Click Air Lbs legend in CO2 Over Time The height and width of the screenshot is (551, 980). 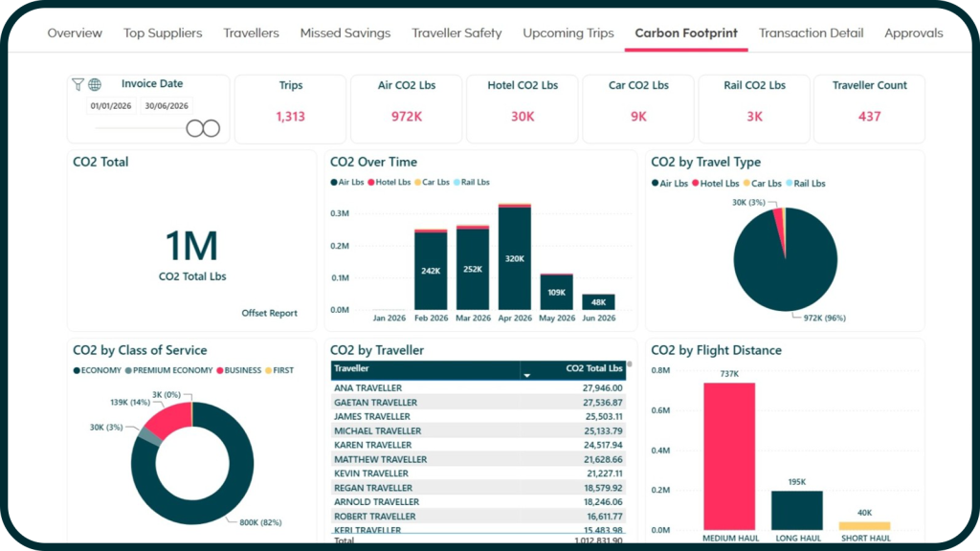point(347,183)
